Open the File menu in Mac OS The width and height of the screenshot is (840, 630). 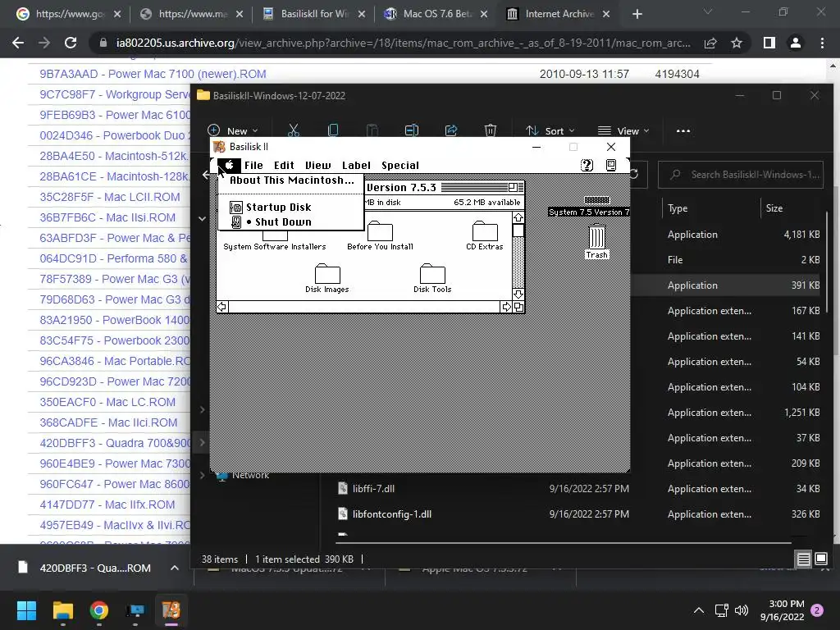click(x=253, y=166)
